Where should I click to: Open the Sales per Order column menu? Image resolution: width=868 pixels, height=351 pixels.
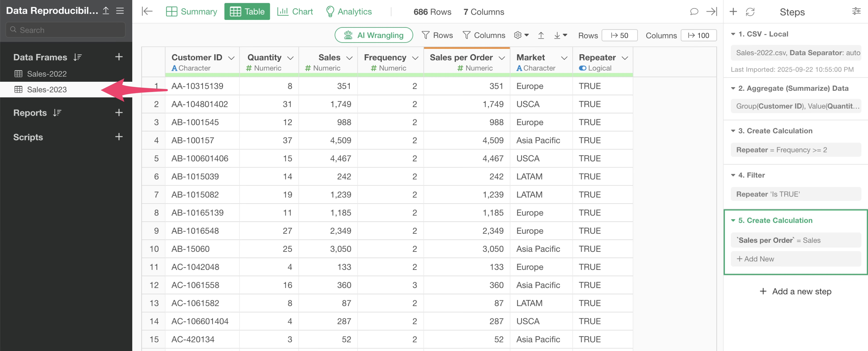pos(502,58)
